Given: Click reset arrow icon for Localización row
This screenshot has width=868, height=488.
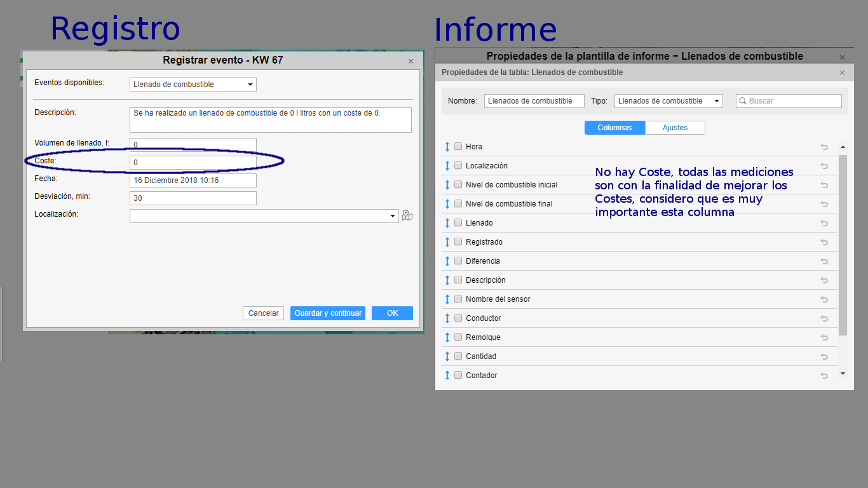Looking at the screenshot, I should 824,166.
